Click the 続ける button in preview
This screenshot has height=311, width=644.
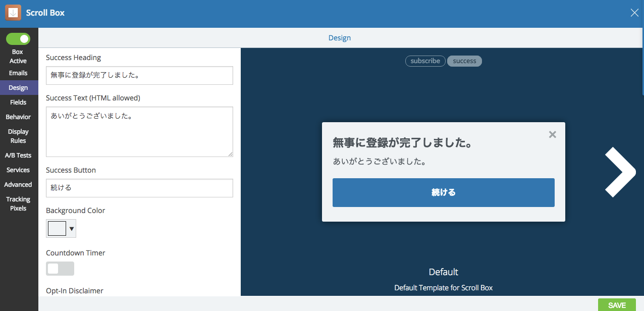[x=443, y=192]
